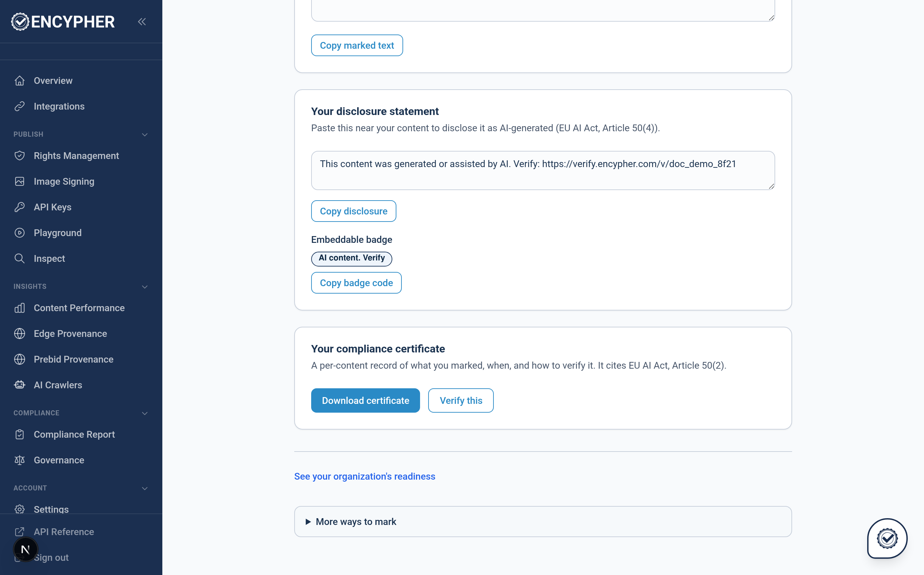The height and width of the screenshot is (575, 924).
Task: Click the Image Signing picture icon
Action: [x=20, y=181]
